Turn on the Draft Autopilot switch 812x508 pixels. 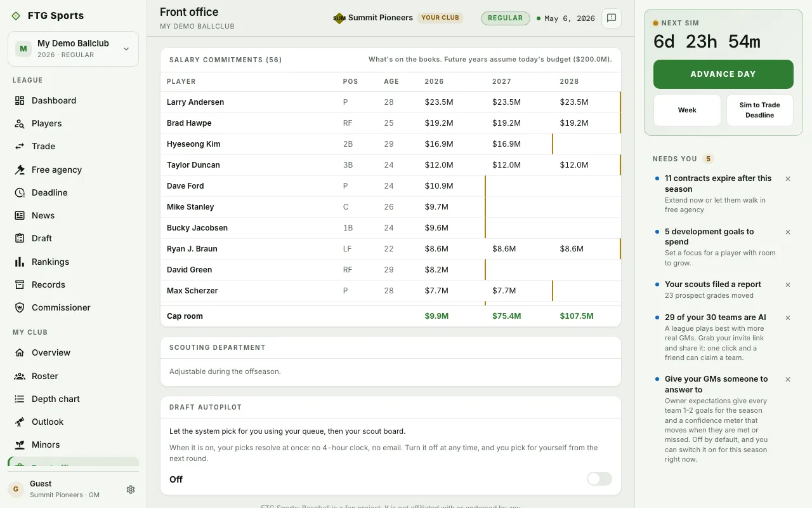[x=599, y=479]
